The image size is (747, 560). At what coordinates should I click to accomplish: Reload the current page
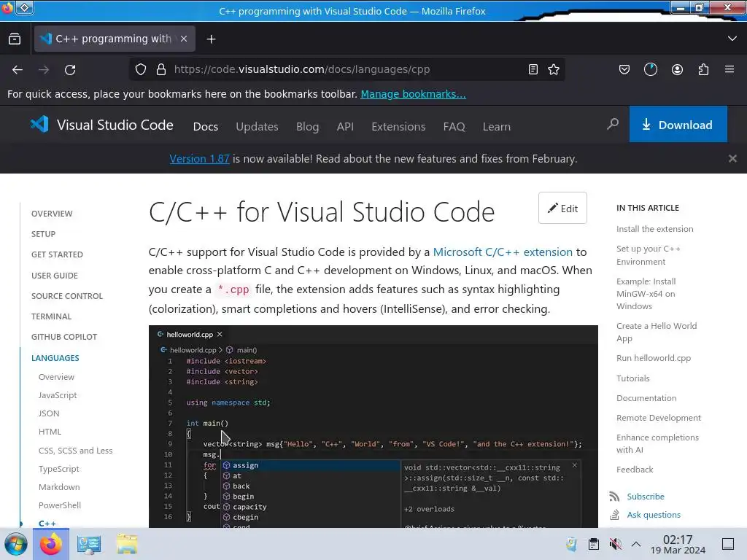pos(70,69)
